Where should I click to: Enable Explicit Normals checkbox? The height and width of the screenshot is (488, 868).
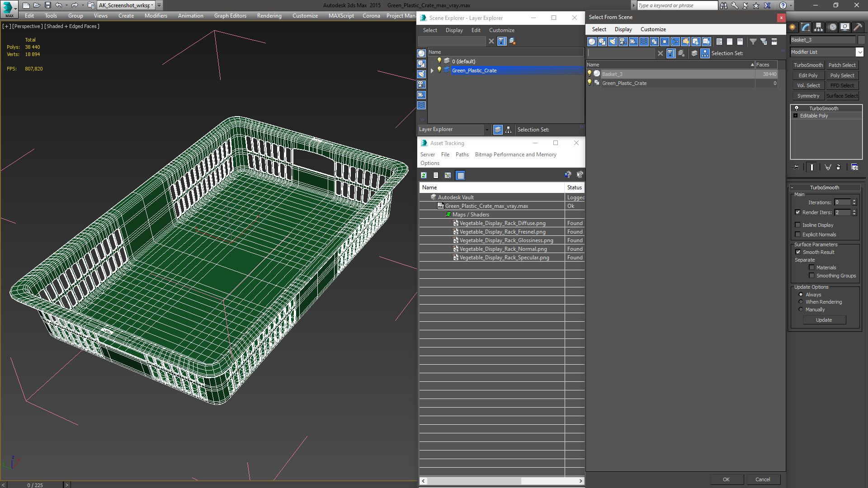click(x=798, y=235)
